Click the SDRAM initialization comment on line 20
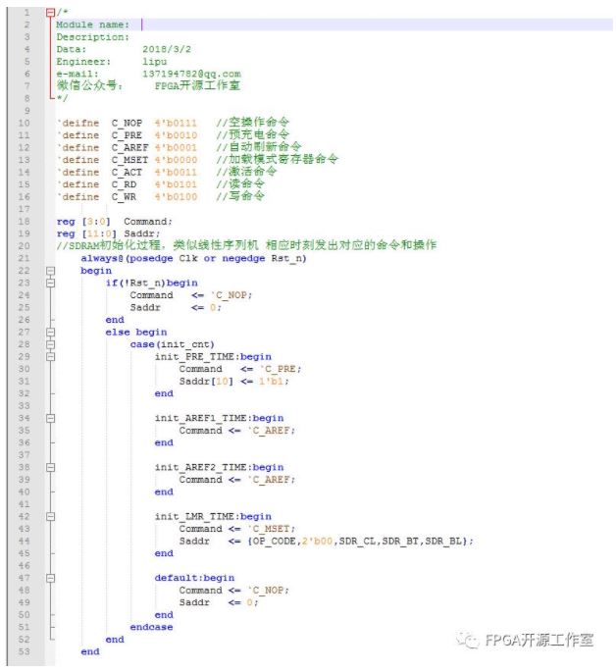616x672 pixels. 245,245
